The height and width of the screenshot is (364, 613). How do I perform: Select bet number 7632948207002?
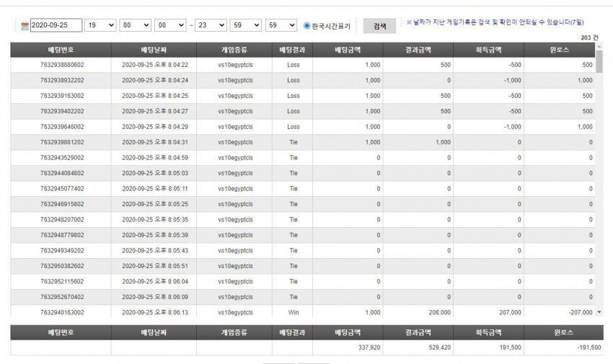[62, 220]
